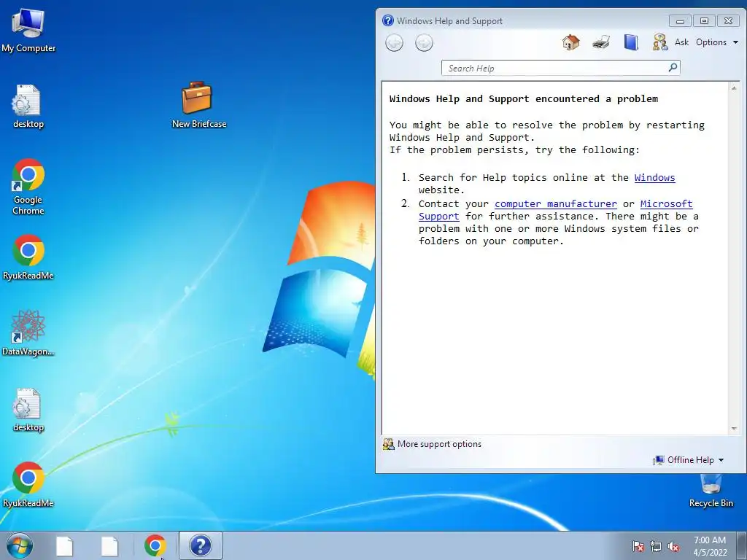Screen dimensions: 747x560
Task: Select My Computer desktop icon
Action: 28,29
